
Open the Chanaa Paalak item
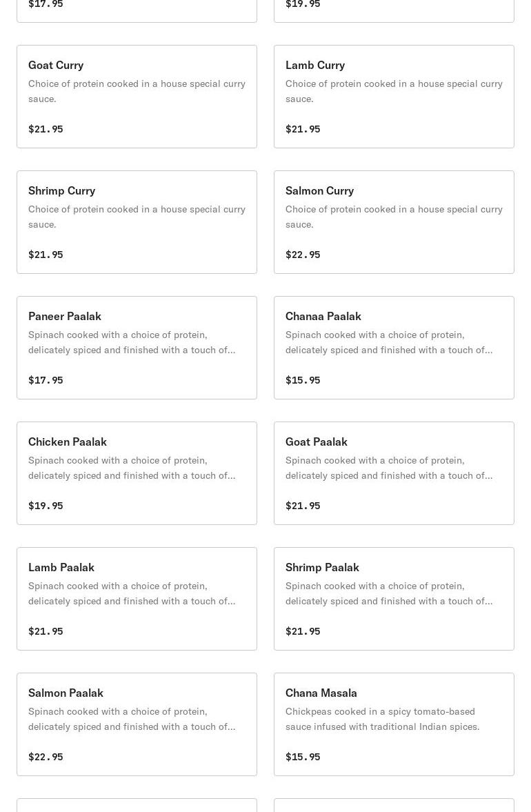pos(394,348)
